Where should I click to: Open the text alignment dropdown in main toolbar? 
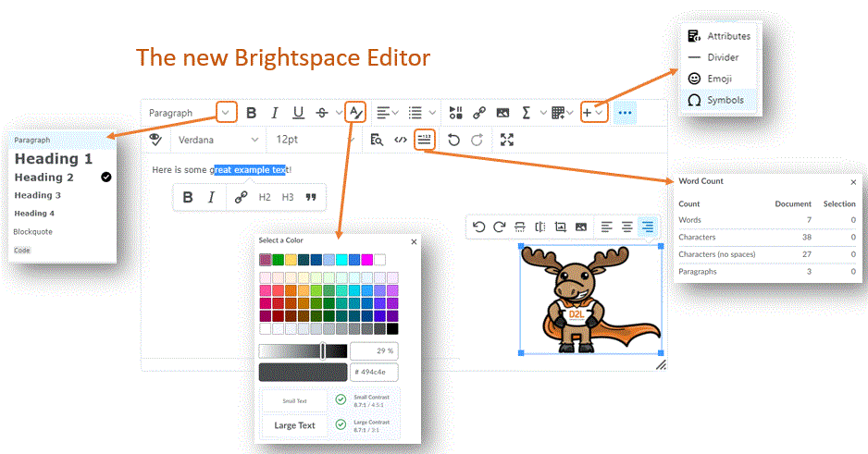388,113
